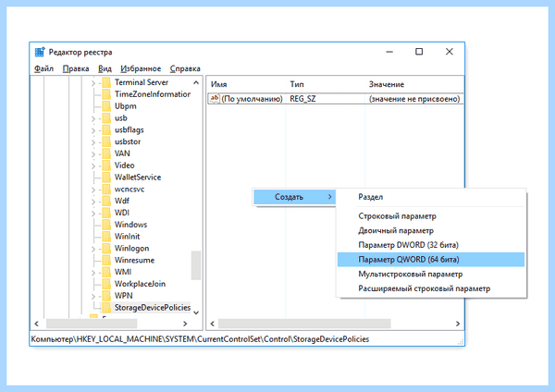This screenshot has width=555, height=392.
Task: Click the registry path in the status bar
Action: [200, 339]
